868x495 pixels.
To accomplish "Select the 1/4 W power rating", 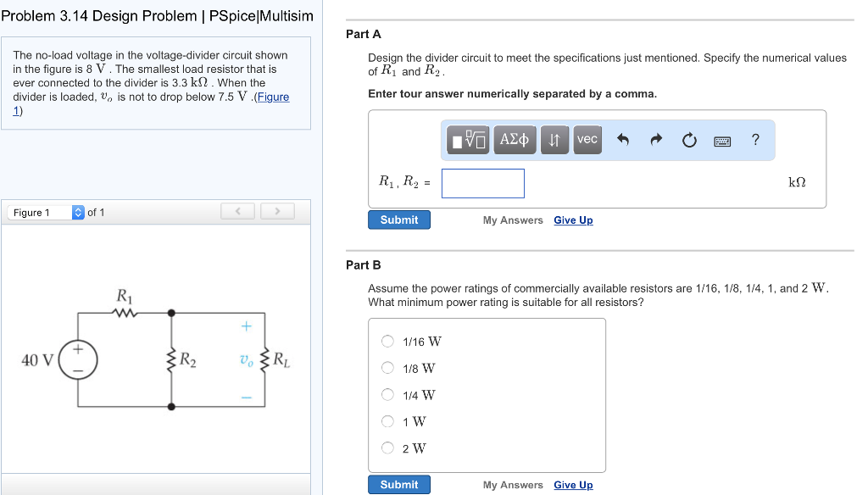I will pyautogui.click(x=387, y=394).
